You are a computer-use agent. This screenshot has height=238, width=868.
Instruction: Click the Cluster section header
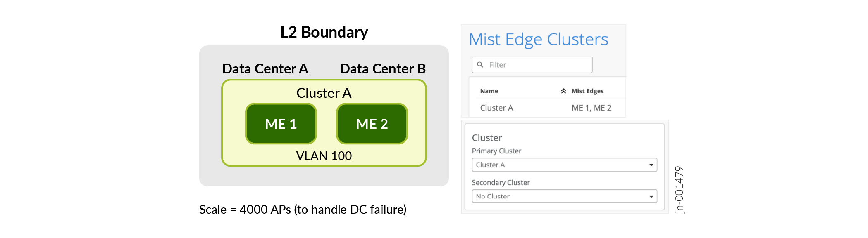(486, 138)
